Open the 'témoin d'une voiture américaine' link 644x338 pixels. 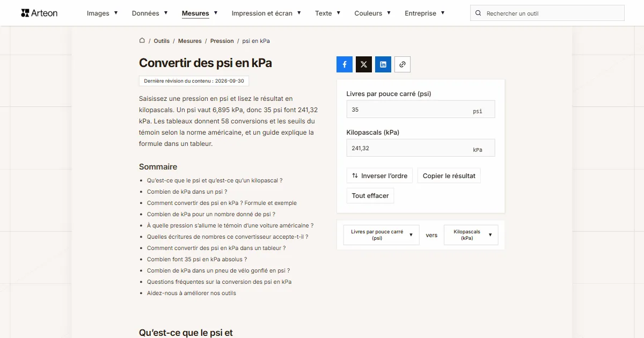point(230,225)
